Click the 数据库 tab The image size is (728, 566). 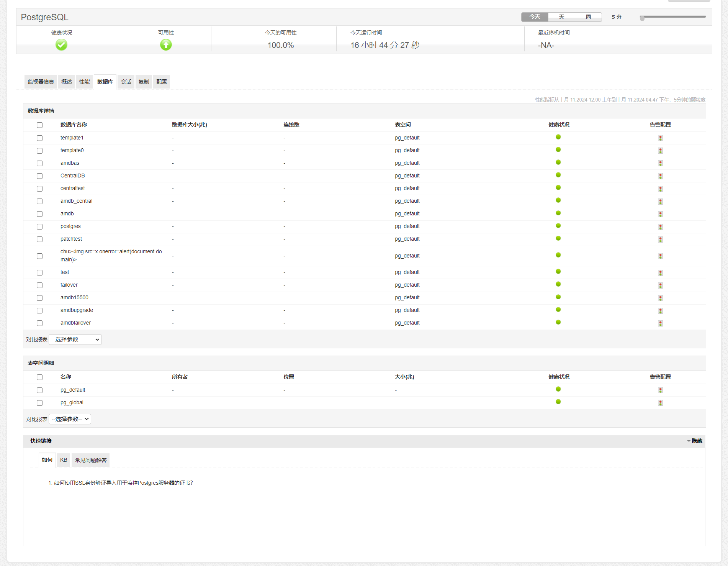click(x=105, y=82)
